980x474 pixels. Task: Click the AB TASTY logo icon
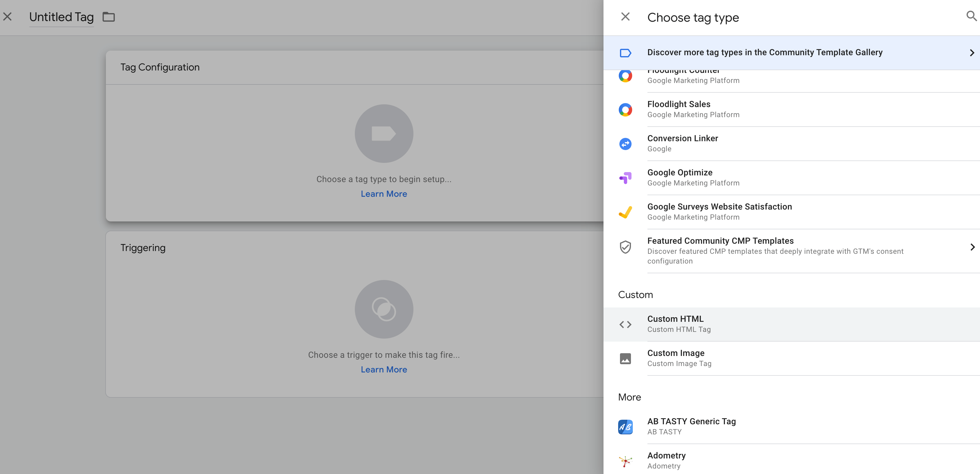click(625, 427)
